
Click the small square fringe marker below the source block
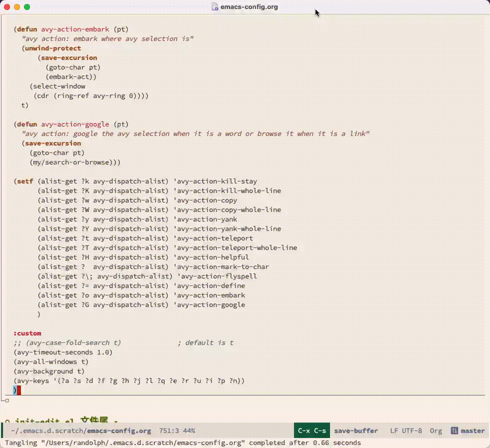point(7,400)
